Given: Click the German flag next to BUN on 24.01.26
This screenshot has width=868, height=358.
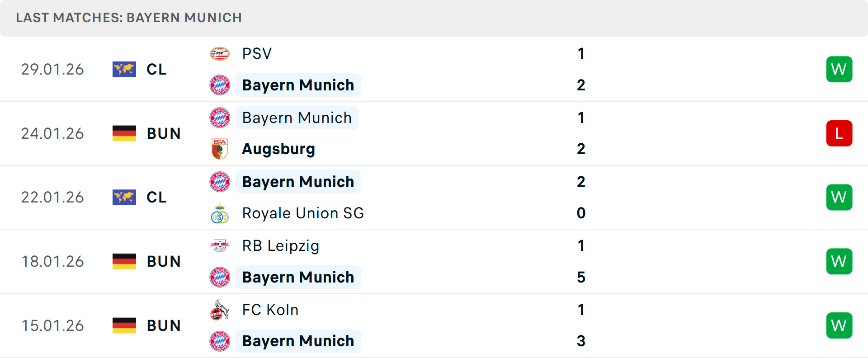Looking at the screenshot, I should [124, 133].
